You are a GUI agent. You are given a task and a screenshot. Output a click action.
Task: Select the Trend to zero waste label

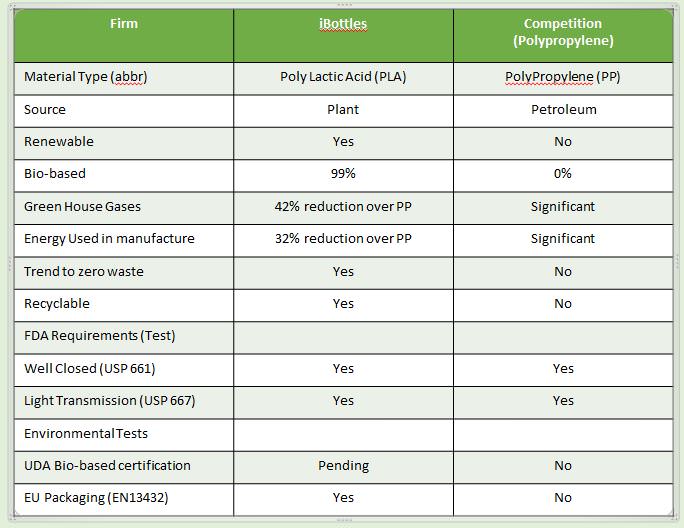[x=84, y=272]
